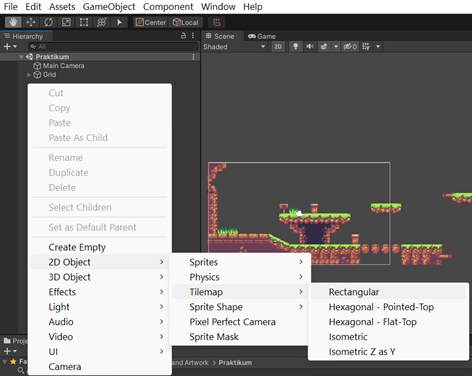Open the Assets menu
The image size is (472, 376).
click(62, 7)
